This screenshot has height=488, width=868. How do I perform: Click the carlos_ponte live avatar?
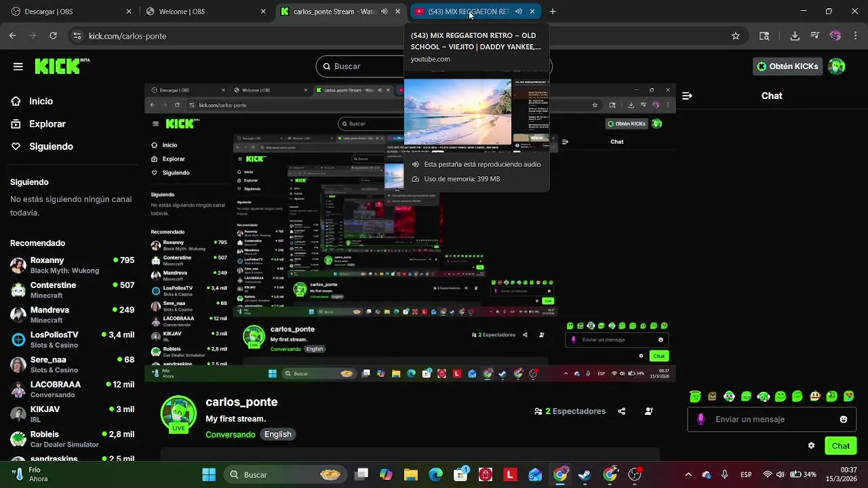[x=178, y=414]
